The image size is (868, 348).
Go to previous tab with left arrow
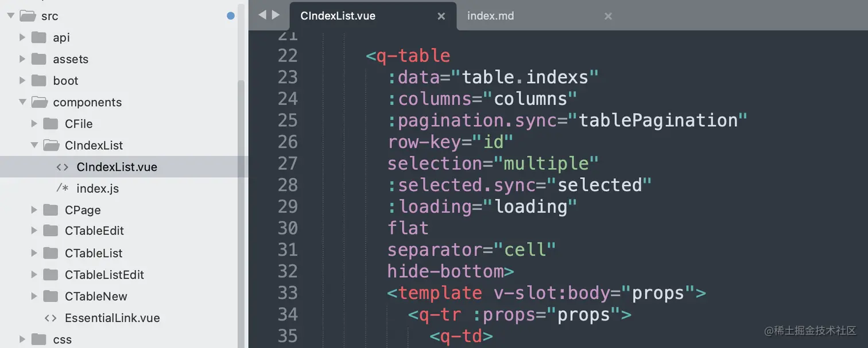click(x=262, y=15)
